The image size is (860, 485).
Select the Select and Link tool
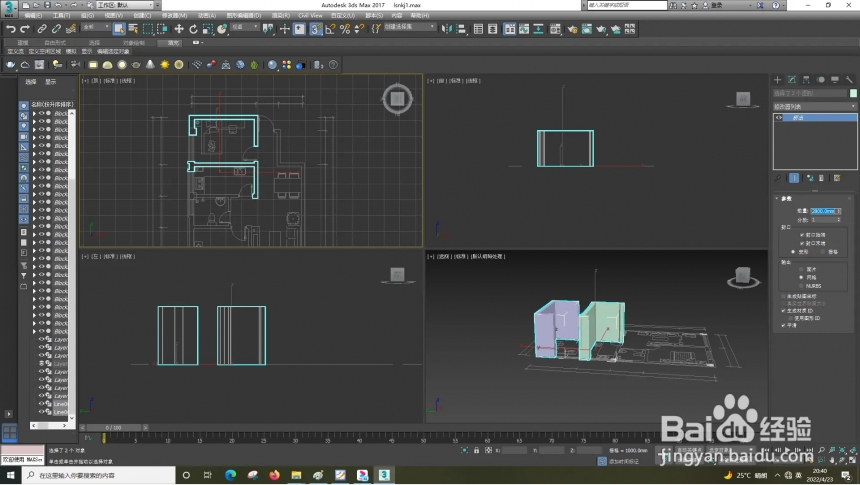[42, 29]
